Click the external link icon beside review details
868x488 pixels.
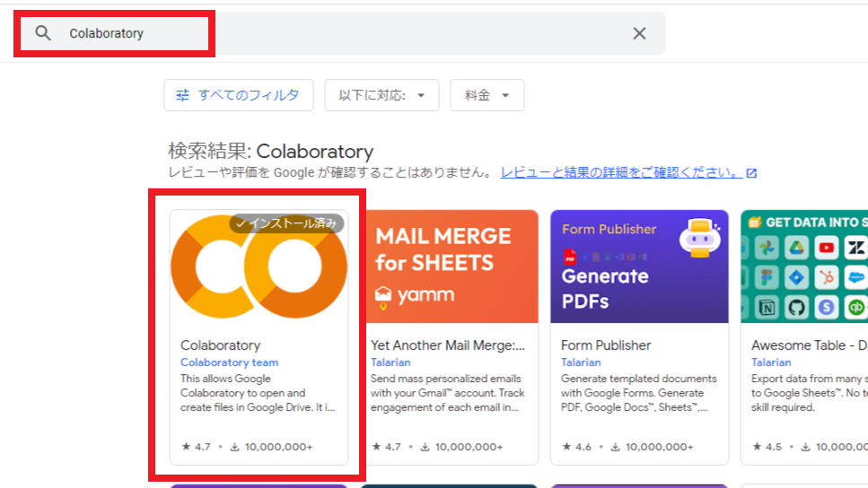point(751,173)
